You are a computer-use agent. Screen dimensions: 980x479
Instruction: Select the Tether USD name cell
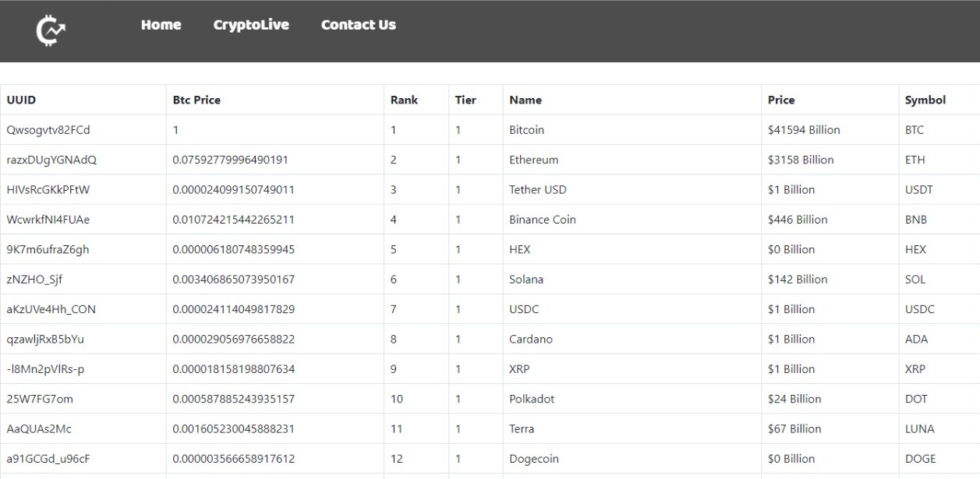(x=632, y=189)
